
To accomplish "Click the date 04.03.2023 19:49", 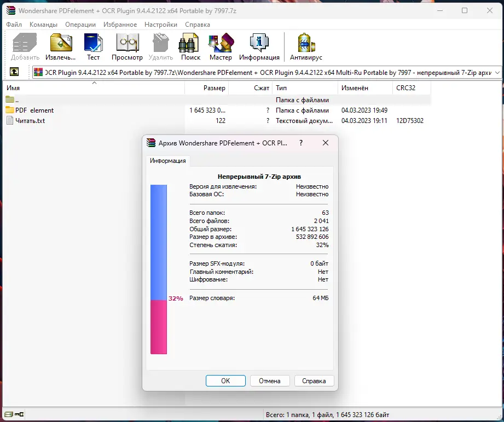I will 364,110.
